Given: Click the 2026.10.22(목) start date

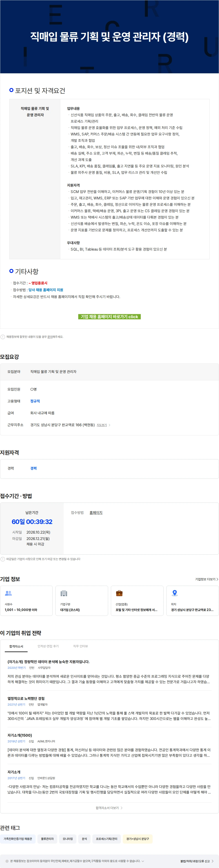Looking at the screenshot, I should pyautogui.click(x=38, y=532).
